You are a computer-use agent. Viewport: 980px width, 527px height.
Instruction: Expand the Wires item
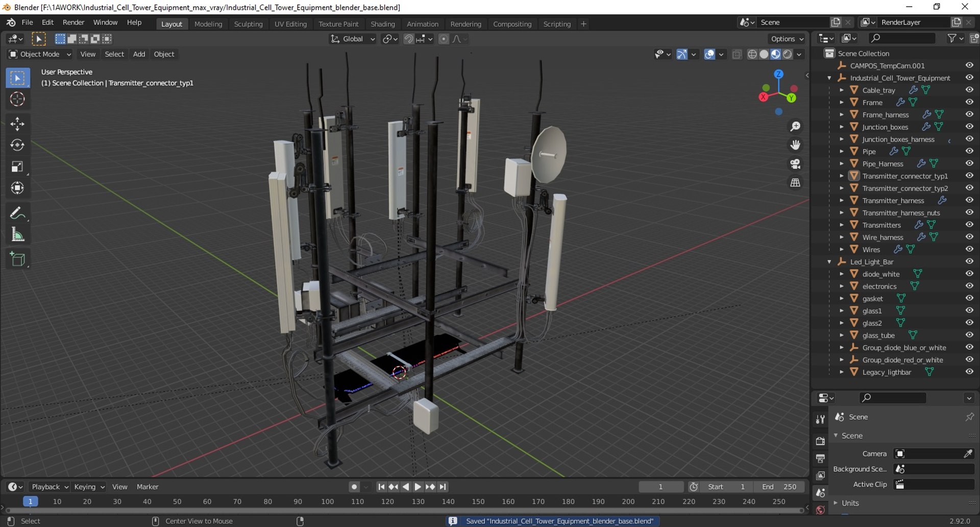point(842,250)
